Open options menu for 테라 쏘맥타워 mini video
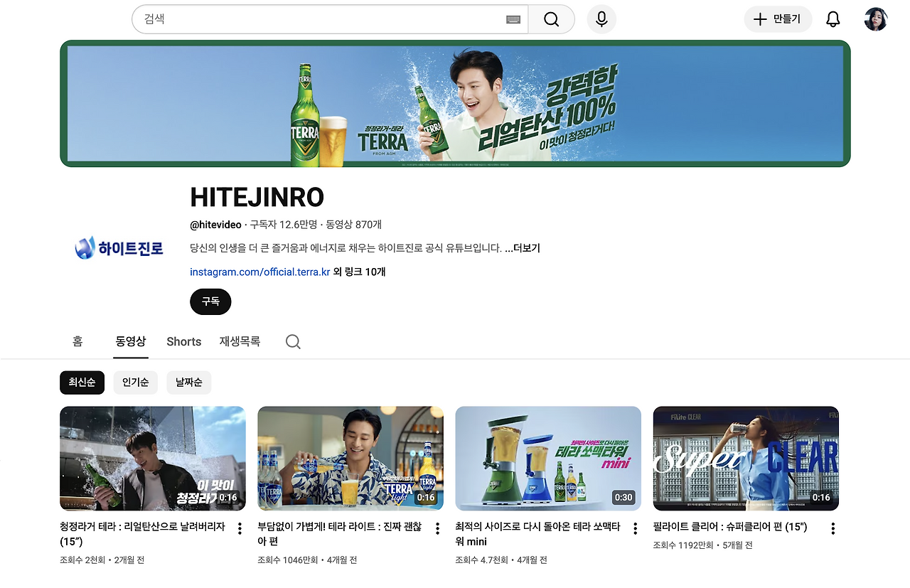Viewport: 910px width, 588px height. pyautogui.click(x=635, y=528)
